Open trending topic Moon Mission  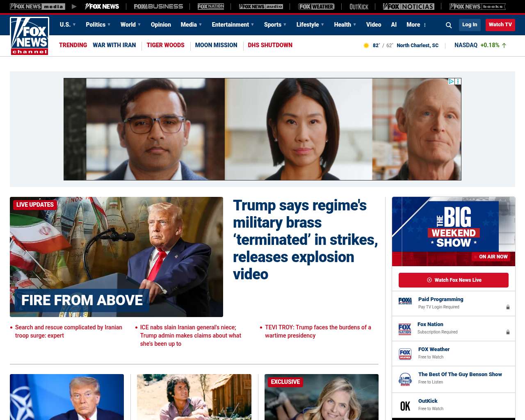[x=216, y=45]
